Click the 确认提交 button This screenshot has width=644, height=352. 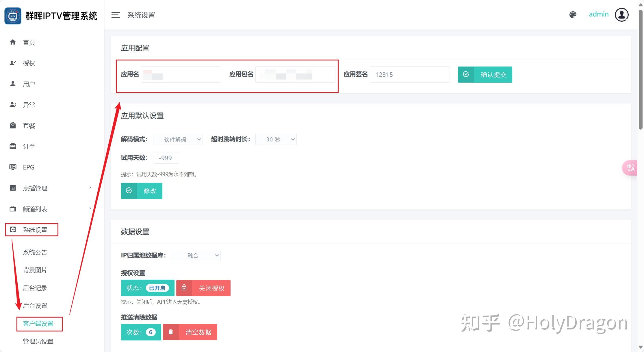485,75
